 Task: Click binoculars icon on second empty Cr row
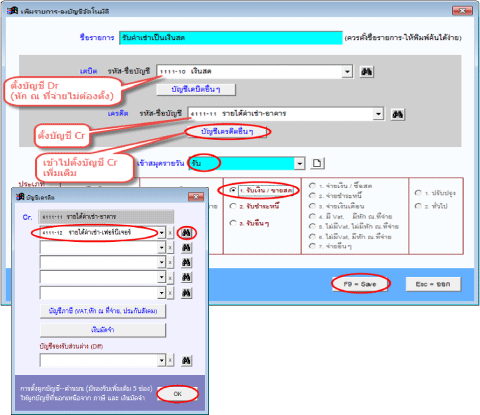click(186, 248)
